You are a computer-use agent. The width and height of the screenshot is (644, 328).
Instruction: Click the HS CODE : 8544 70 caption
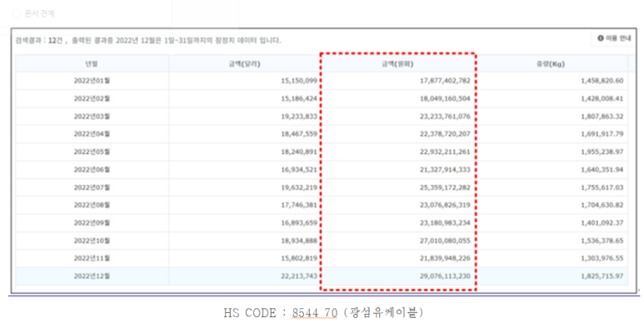click(x=323, y=313)
